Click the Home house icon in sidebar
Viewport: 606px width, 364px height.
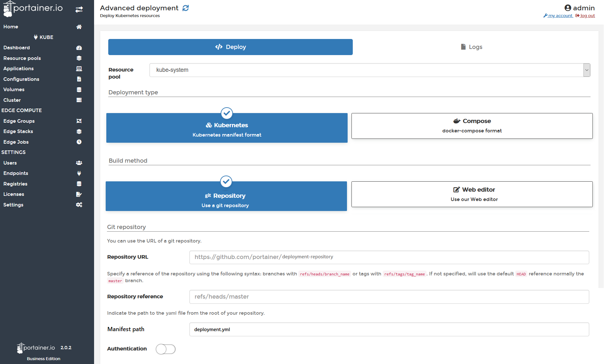click(79, 27)
